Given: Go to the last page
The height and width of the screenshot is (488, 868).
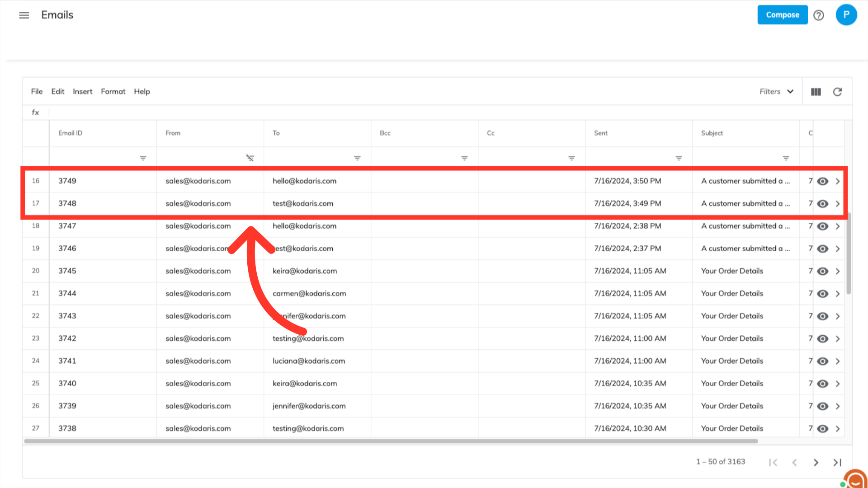Looking at the screenshot, I should [x=837, y=462].
